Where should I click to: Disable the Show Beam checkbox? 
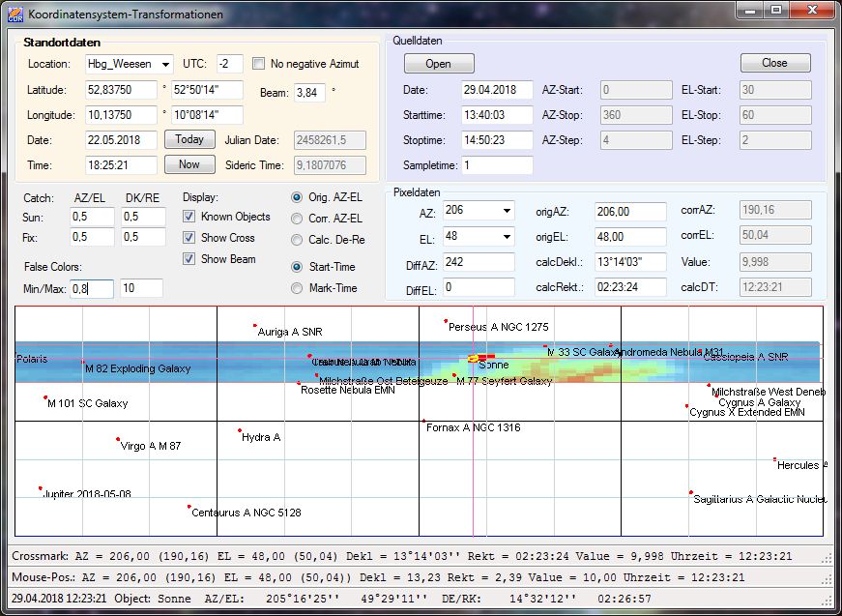[x=189, y=259]
